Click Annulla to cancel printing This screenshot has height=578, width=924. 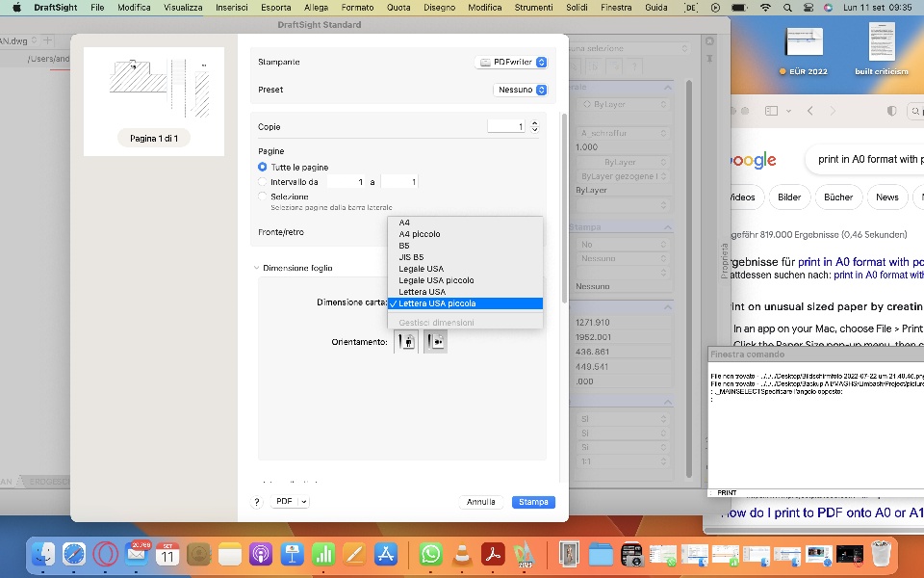481,502
